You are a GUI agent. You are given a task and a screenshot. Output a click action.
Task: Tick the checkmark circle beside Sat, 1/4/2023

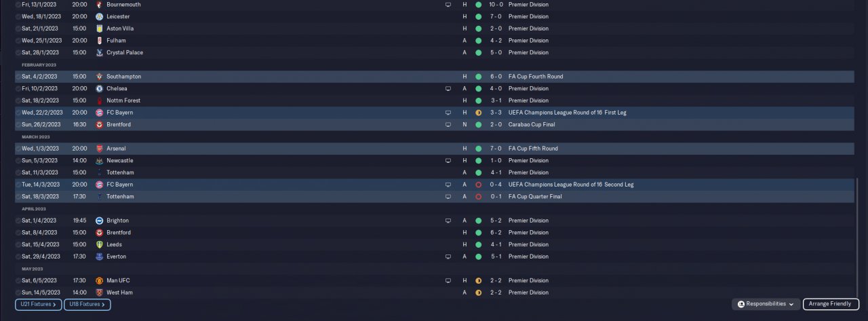18,221
